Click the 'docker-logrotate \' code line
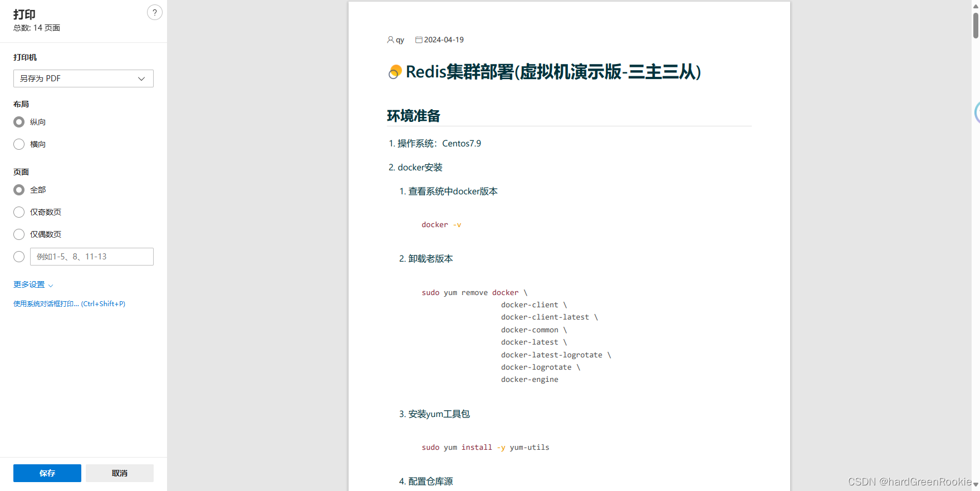This screenshot has width=980, height=491. click(x=540, y=367)
